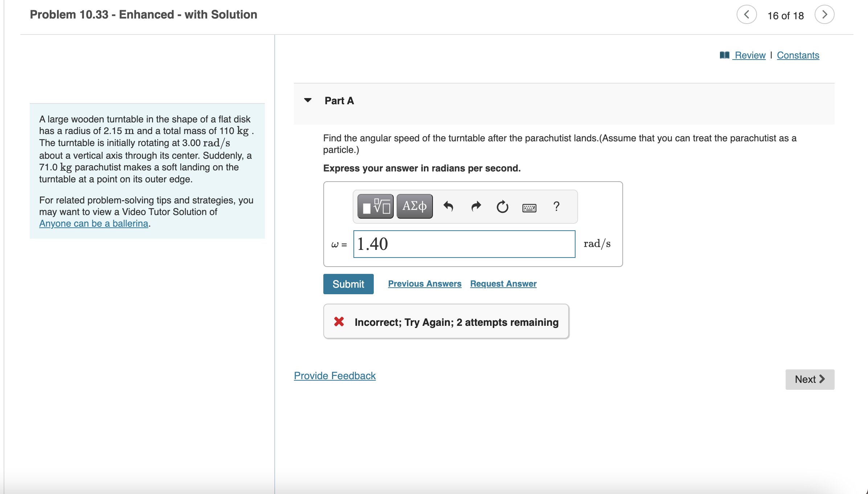
Task: Focus the omega answer field
Action: (464, 244)
